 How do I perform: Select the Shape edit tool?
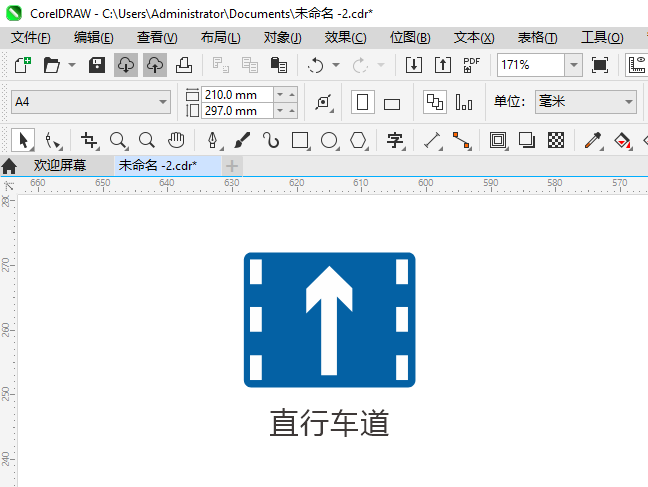(x=53, y=141)
